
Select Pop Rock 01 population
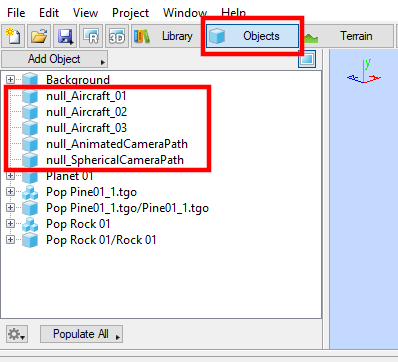pyautogui.click(x=78, y=224)
